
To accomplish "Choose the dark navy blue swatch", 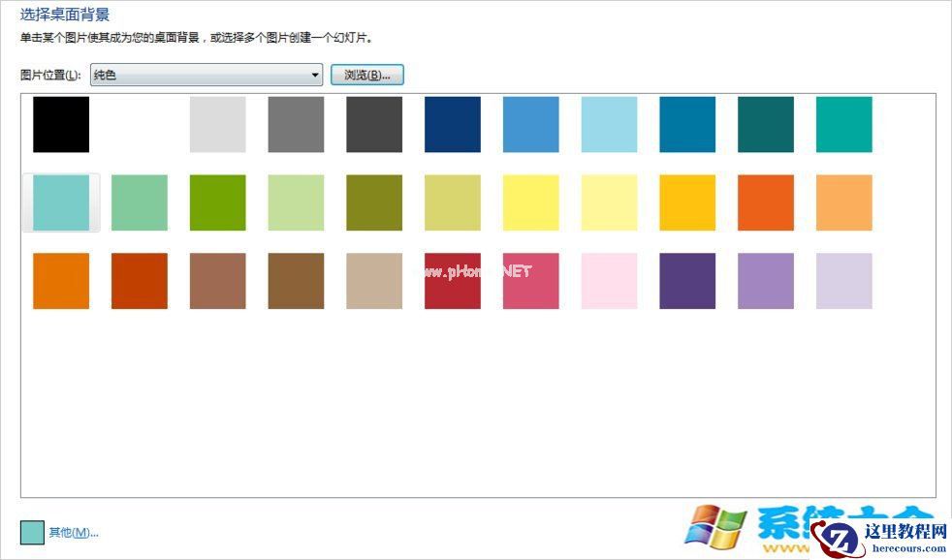I will coord(452,124).
